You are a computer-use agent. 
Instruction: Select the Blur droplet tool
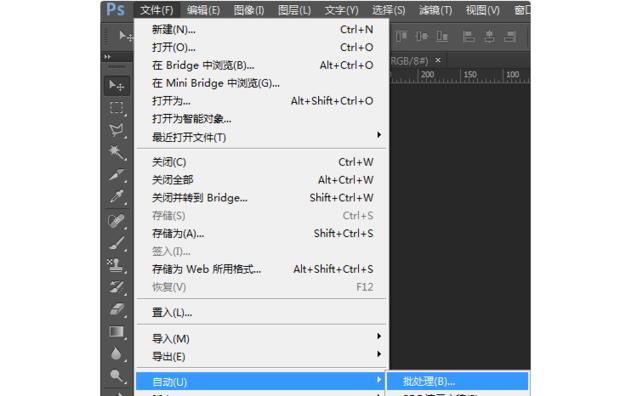coord(117,354)
